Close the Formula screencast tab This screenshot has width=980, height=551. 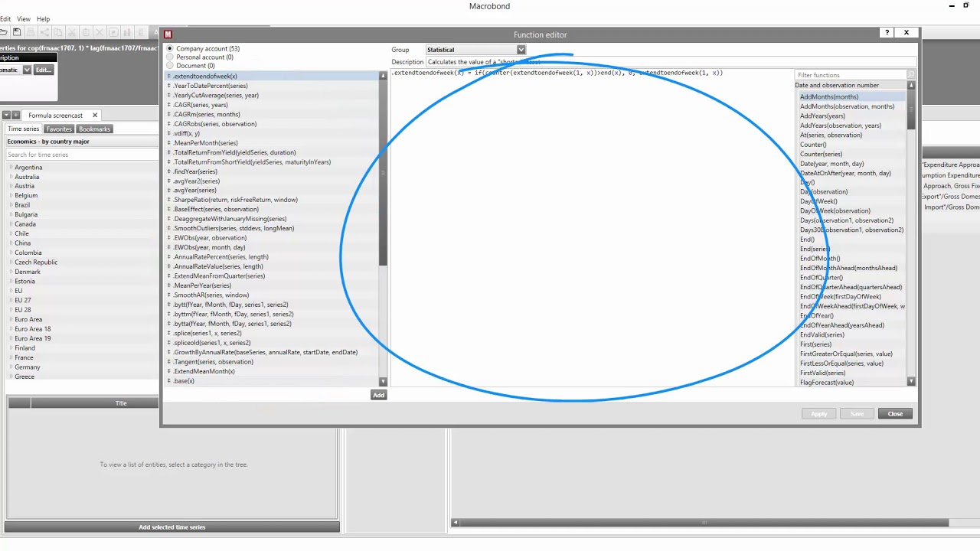pyautogui.click(x=95, y=115)
